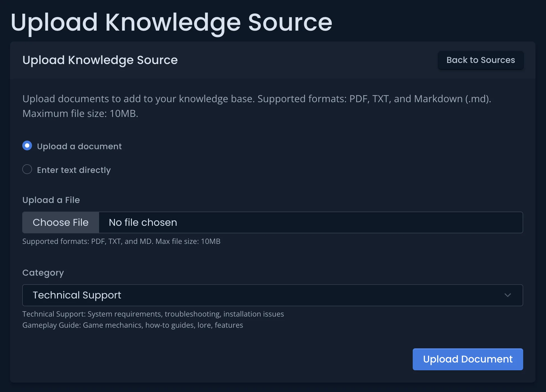Screen dimensions: 546x392
Task: Click the 'Enter text directly' option label
Action: [x=74, y=170]
